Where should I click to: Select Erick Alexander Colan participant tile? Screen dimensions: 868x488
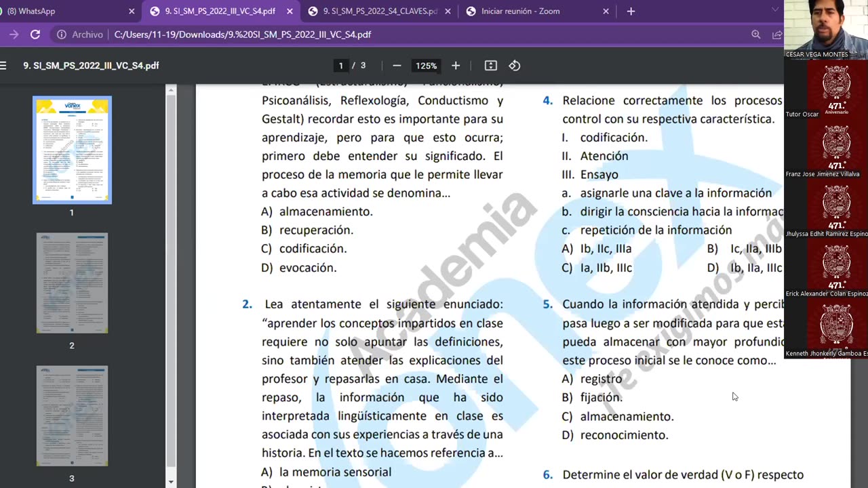coord(826,268)
